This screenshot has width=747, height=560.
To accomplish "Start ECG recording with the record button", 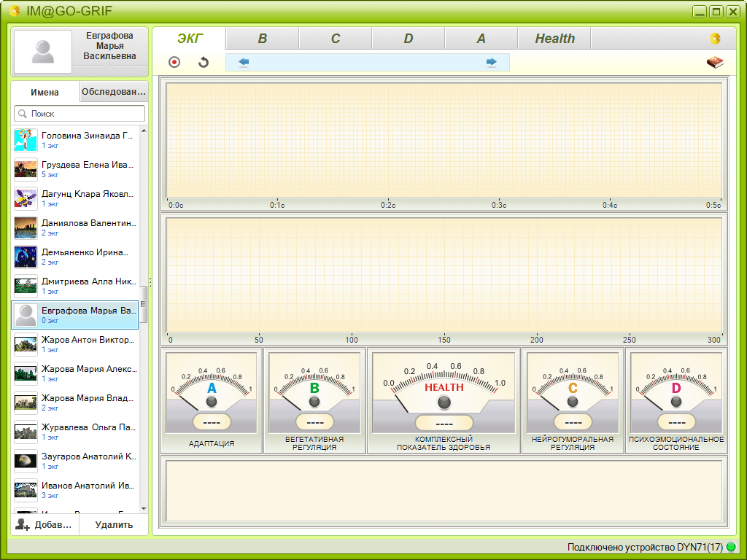I will tap(174, 62).
